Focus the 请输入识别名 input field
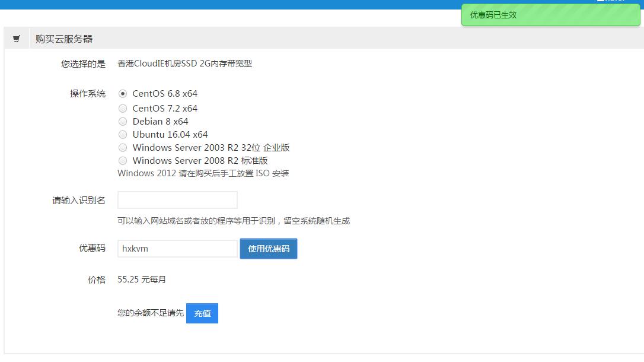Image resolution: width=644 pixels, height=362 pixels. pyautogui.click(x=177, y=200)
